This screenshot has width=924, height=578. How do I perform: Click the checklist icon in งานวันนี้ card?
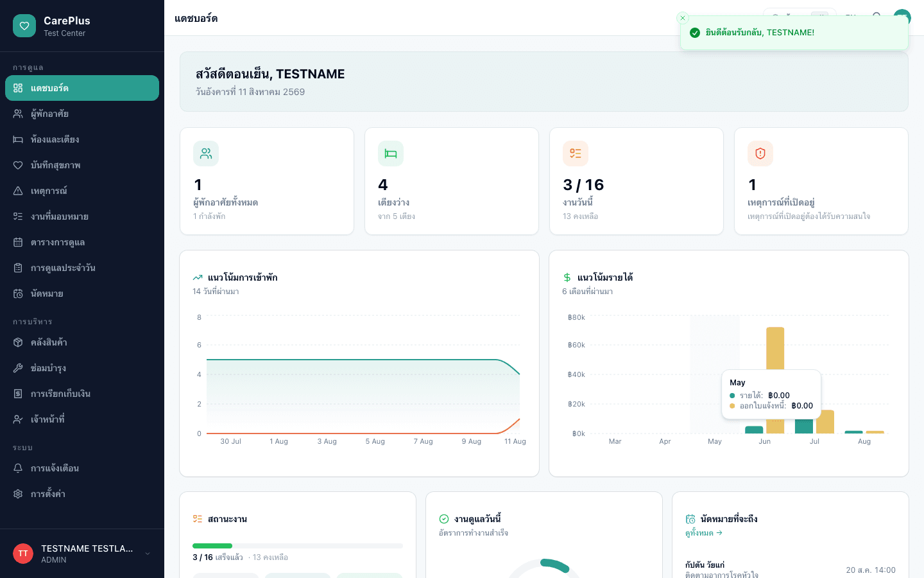576,153
